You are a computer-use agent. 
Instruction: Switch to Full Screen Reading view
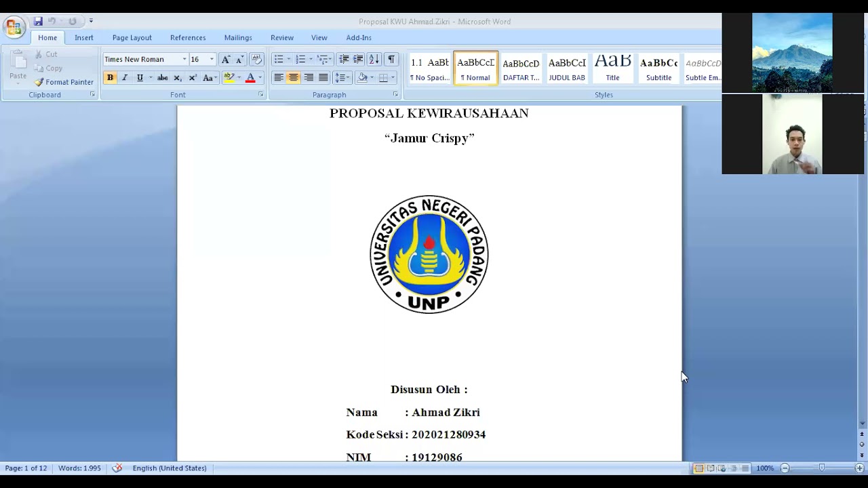tap(710, 468)
